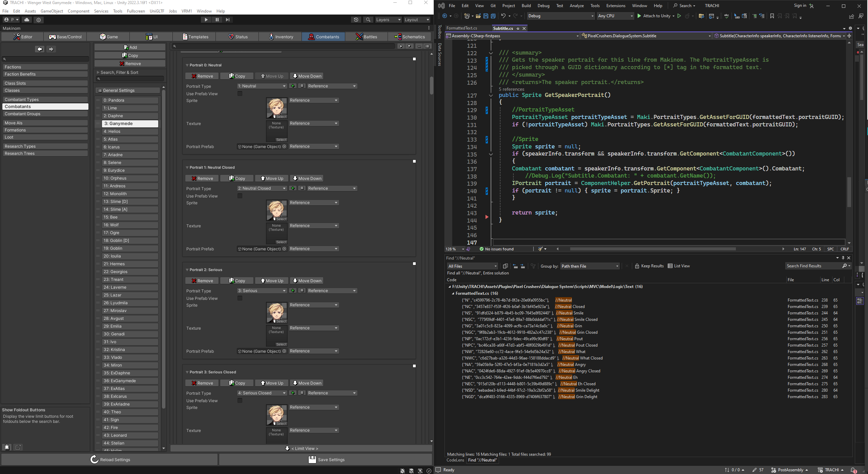Switch to the Battles tab

pos(366,37)
